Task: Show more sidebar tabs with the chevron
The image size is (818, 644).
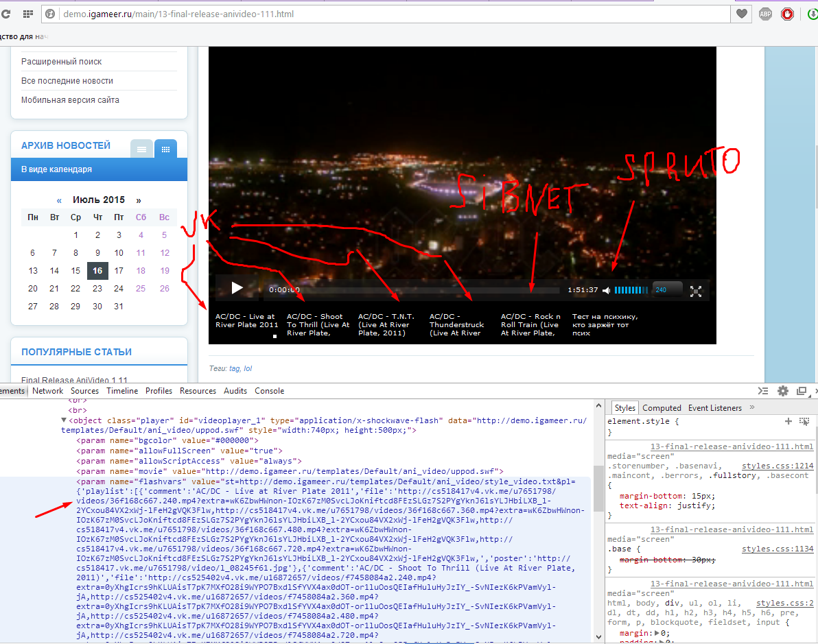Action: point(751,407)
